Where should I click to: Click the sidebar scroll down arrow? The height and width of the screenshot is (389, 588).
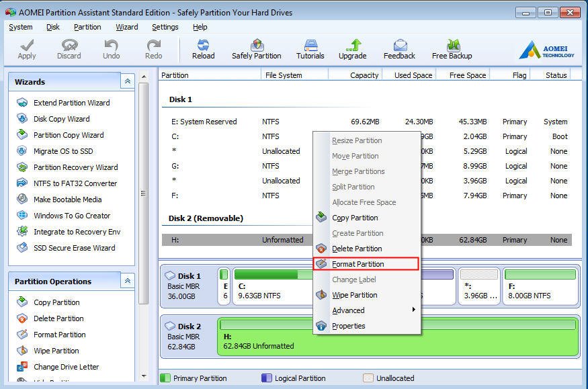(x=144, y=376)
